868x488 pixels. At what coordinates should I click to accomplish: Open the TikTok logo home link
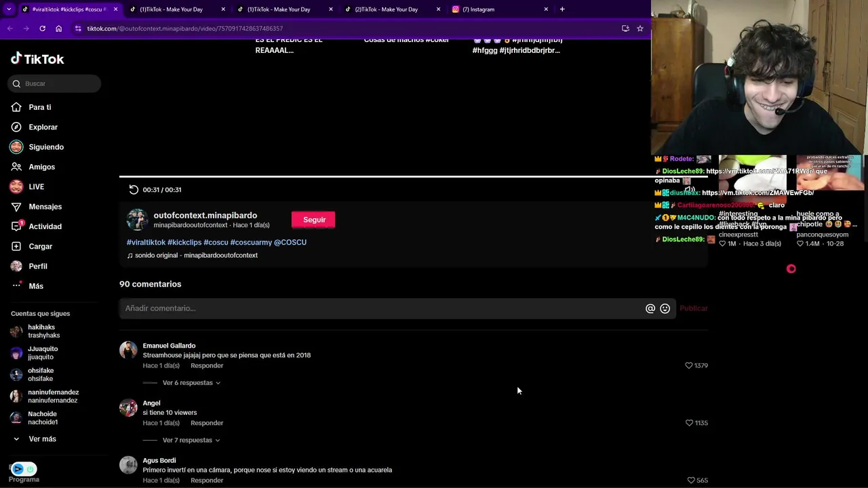(x=37, y=59)
